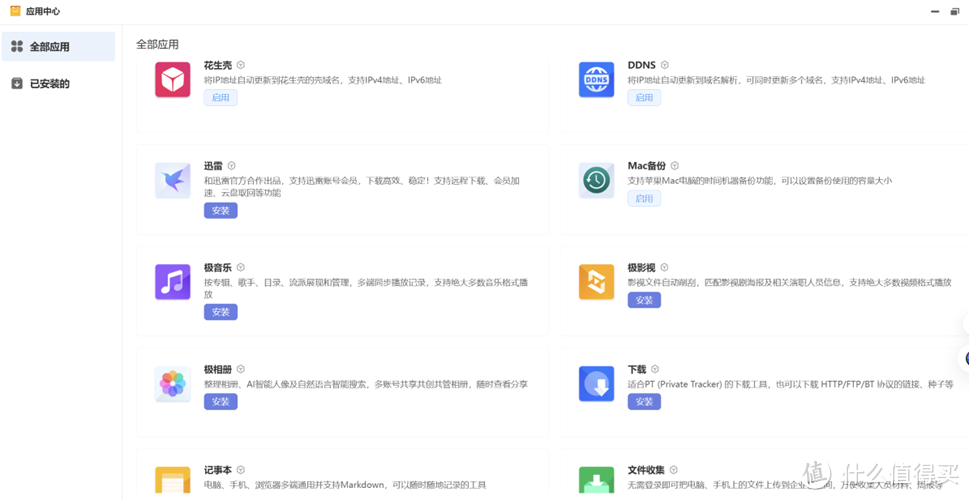Screen dimensions: 969x500
Task: Click the 极相册 app title
Action: tap(218, 369)
